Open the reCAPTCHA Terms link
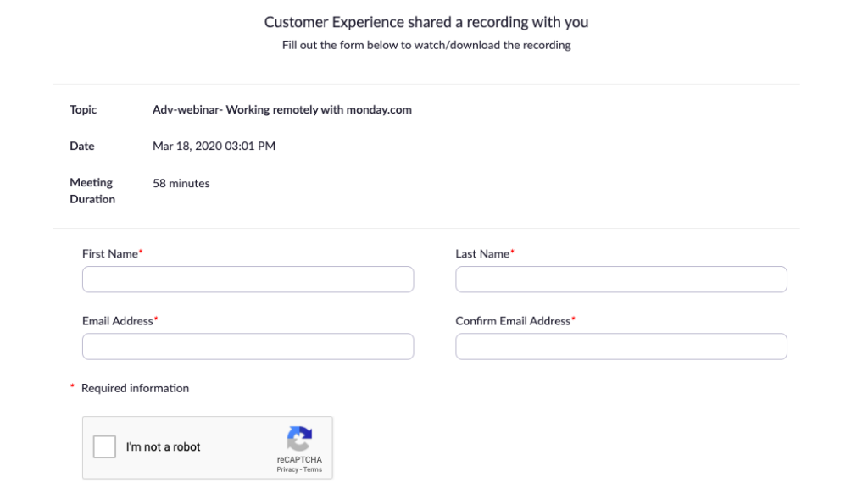The width and height of the screenshot is (868, 499). 313,469
